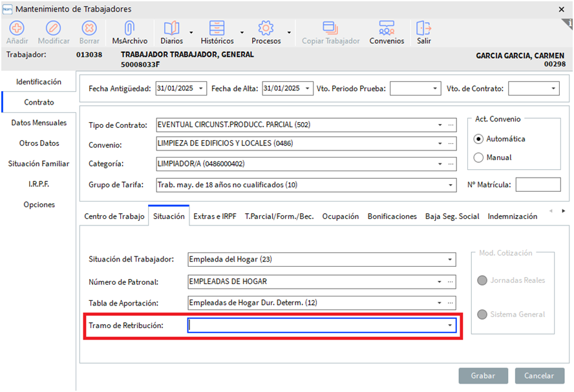The width and height of the screenshot is (574, 392).
Task: Open the Convenios toolbar icon
Action: pyautogui.click(x=387, y=28)
